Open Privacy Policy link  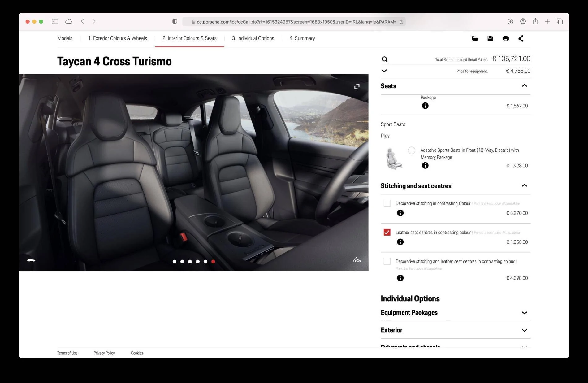(x=104, y=353)
